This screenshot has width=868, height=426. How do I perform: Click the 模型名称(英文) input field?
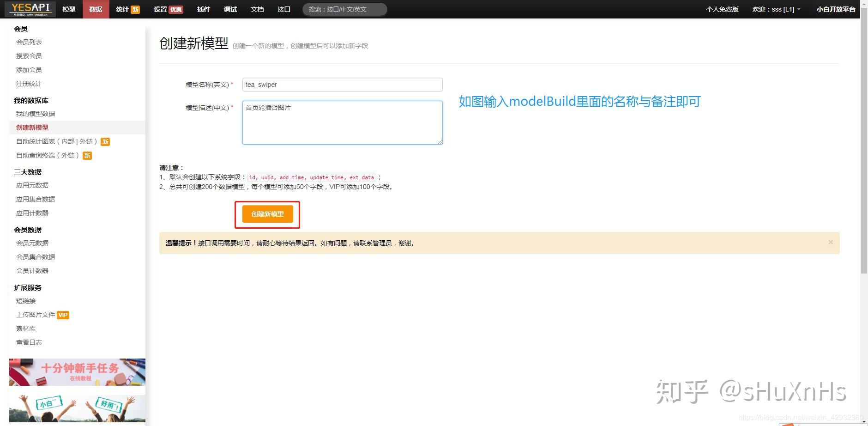click(x=342, y=85)
